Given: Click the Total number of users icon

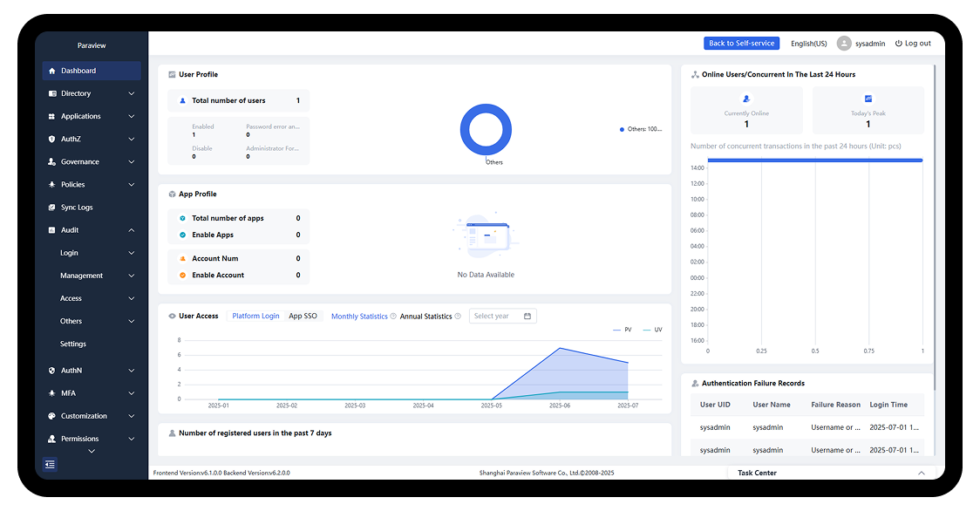Looking at the screenshot, I should pyautogui.click(x=182, y=100).
